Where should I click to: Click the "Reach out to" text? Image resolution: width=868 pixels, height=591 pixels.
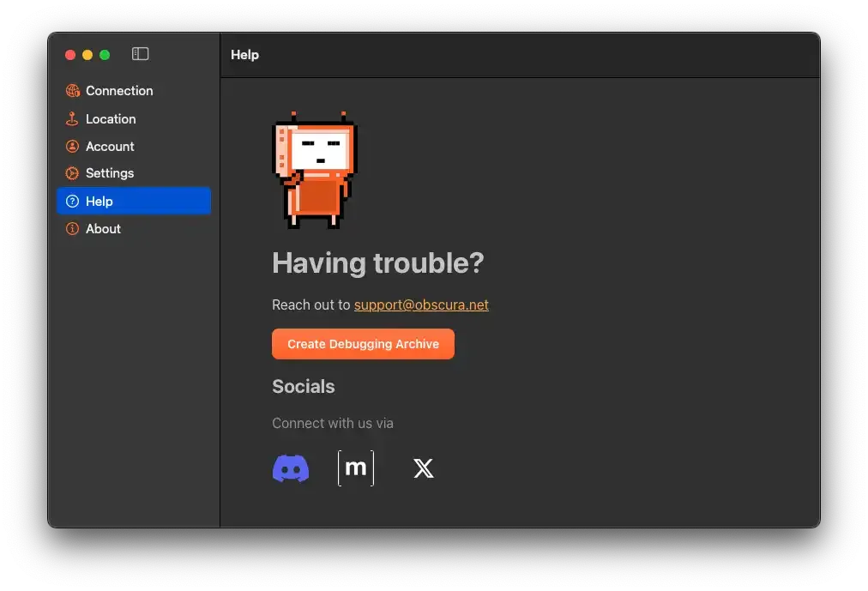[x=311, y=305]
